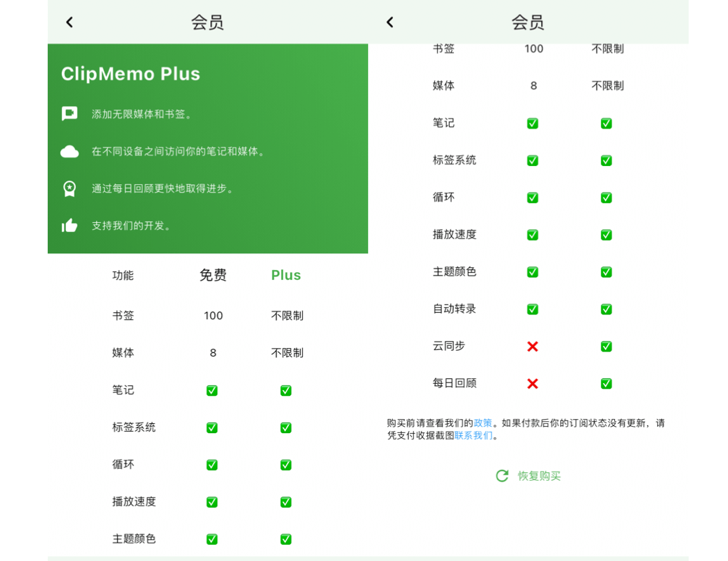The width and height of the screenshot is (728, 561).
Task: Click the award badge icon for daily review
Action: [70, 188]
